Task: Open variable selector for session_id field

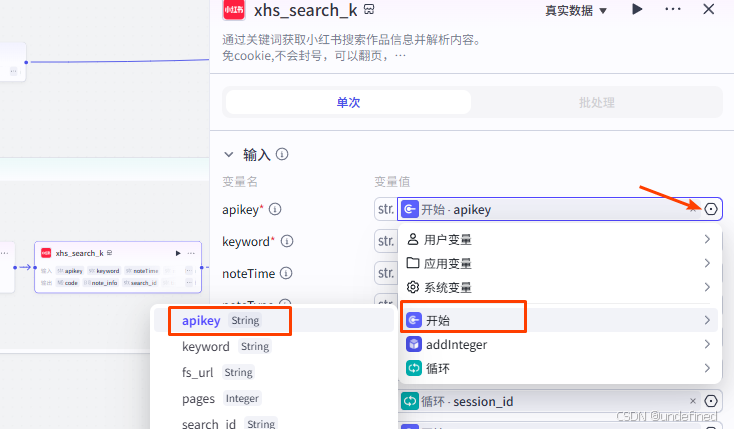Action: [x=711, y=401]
